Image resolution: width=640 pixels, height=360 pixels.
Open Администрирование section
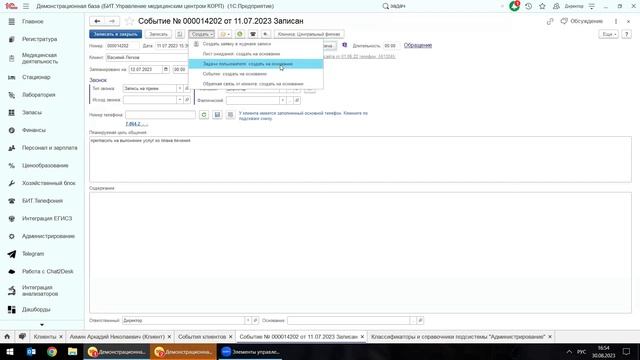[x=48, y=236]
